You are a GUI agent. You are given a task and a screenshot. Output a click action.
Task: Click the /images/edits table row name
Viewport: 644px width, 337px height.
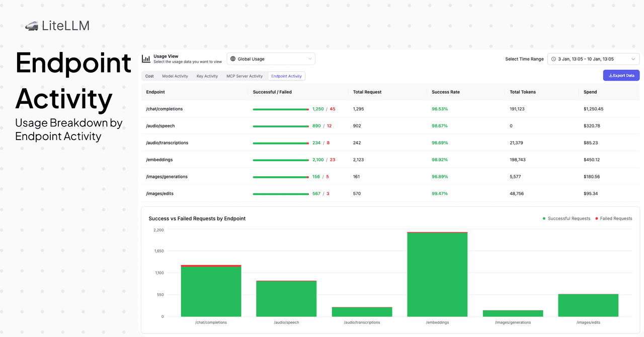pos(160,193)
